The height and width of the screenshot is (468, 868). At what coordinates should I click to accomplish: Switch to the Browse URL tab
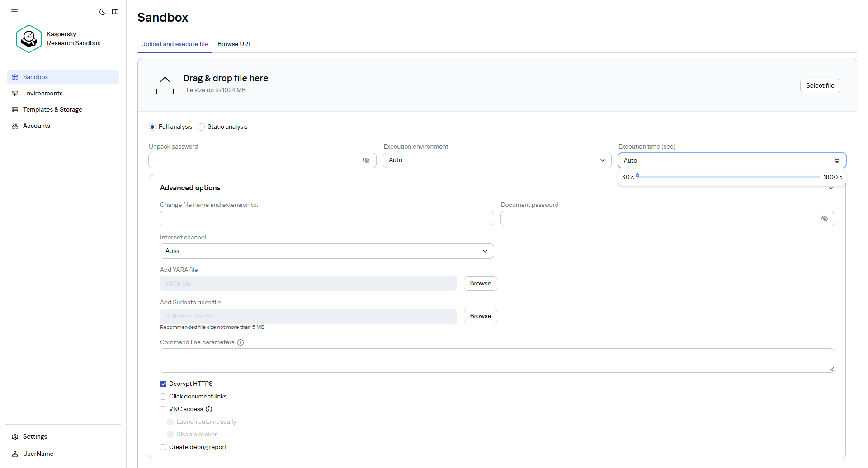[x=234, y=44]
